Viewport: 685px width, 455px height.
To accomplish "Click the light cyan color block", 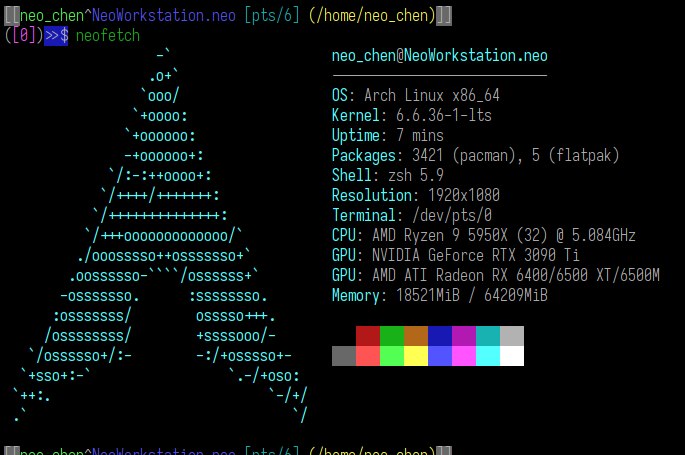I will (488, 356).
